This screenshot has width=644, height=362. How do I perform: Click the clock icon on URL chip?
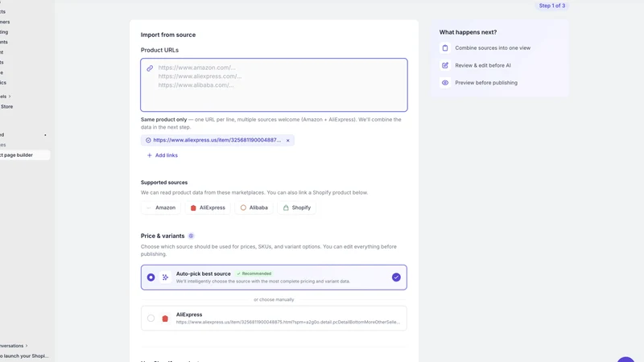tap(148, 140)
